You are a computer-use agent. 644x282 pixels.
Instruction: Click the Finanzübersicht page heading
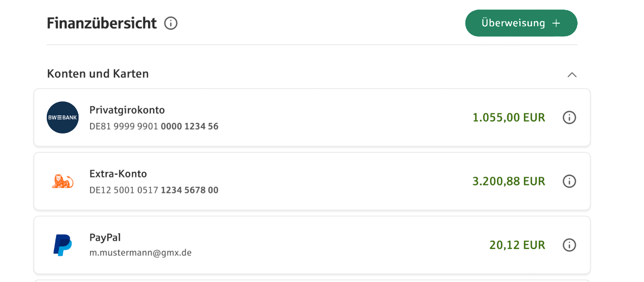coord(102,23)
